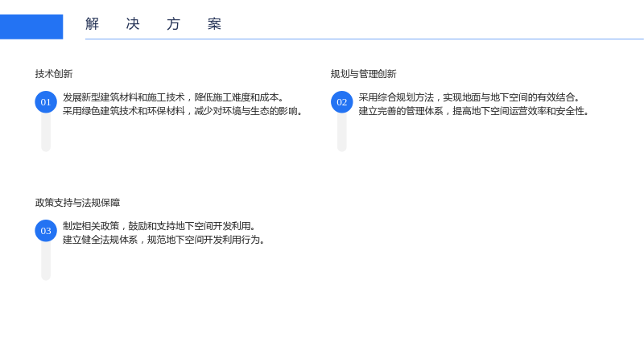The height and width of the screenshot is (362, 644).
Task: Click the thin blue line under title
Action: (x=365, y=39)
